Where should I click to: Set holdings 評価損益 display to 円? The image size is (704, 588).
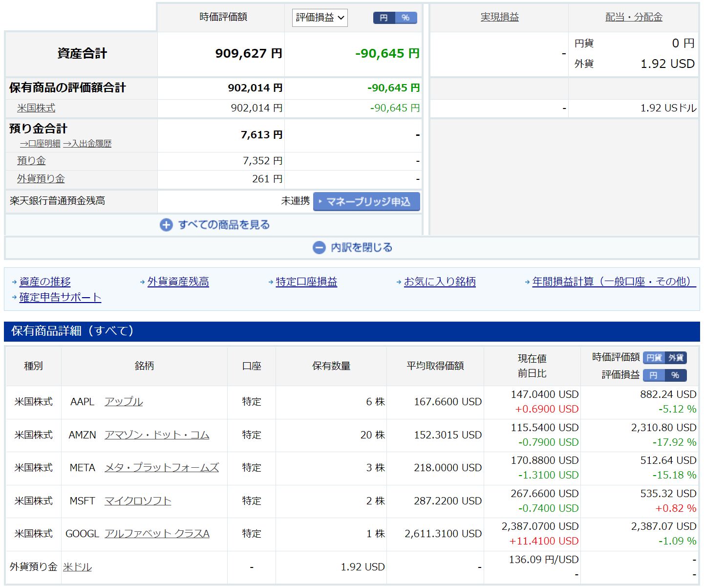pos(654,375)
